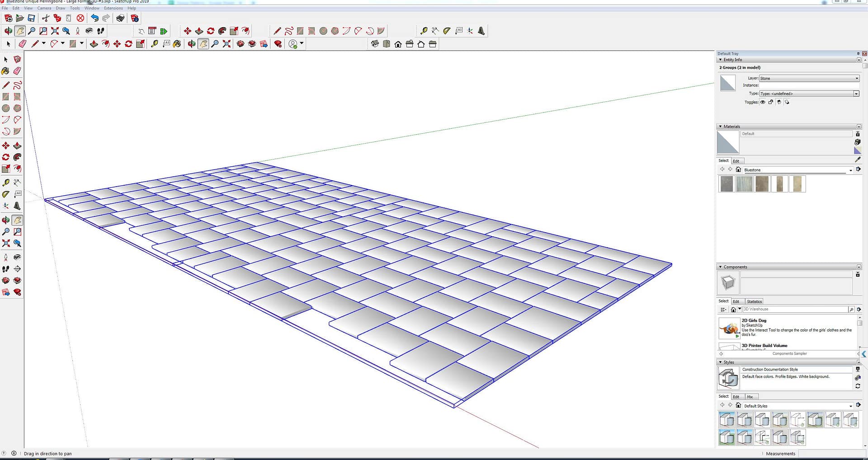Click the In Model house icon in Styles
868x460 pixels.
click(x=738, y=405)
